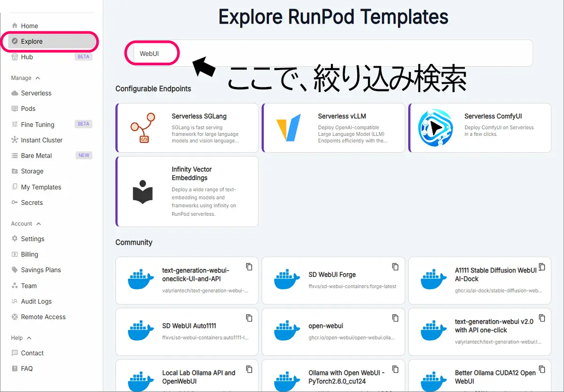This screenshot has height=392, width=564.
Task: Collapse the Account section chevron
Action: 39,224
